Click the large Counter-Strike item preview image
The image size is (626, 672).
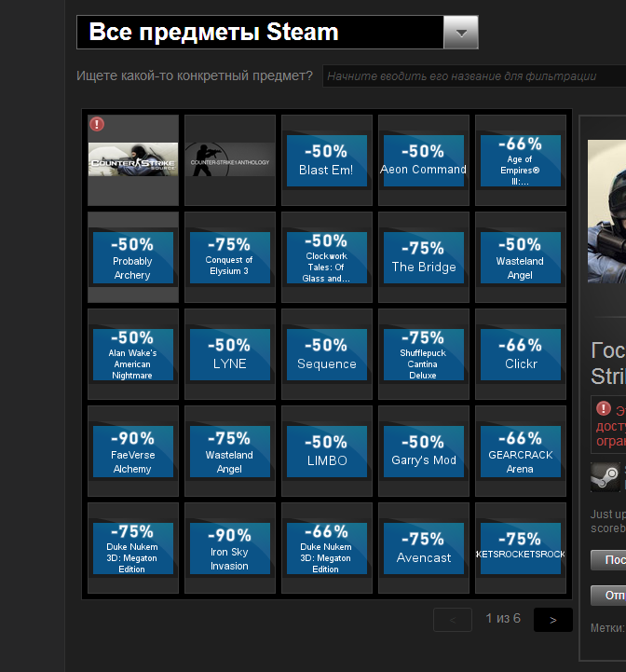pos(606,212)
